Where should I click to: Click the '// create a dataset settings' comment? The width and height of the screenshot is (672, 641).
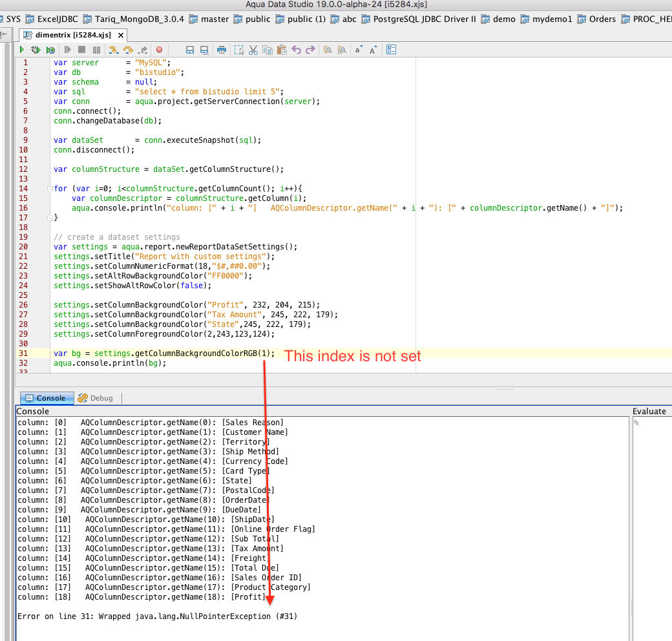pyautogui.click(x=116, y=237)
